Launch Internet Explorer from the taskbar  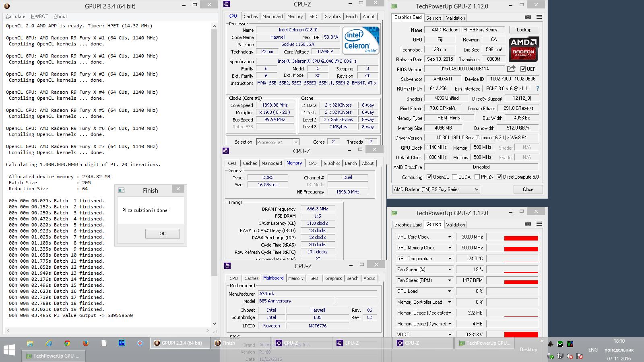49,343
